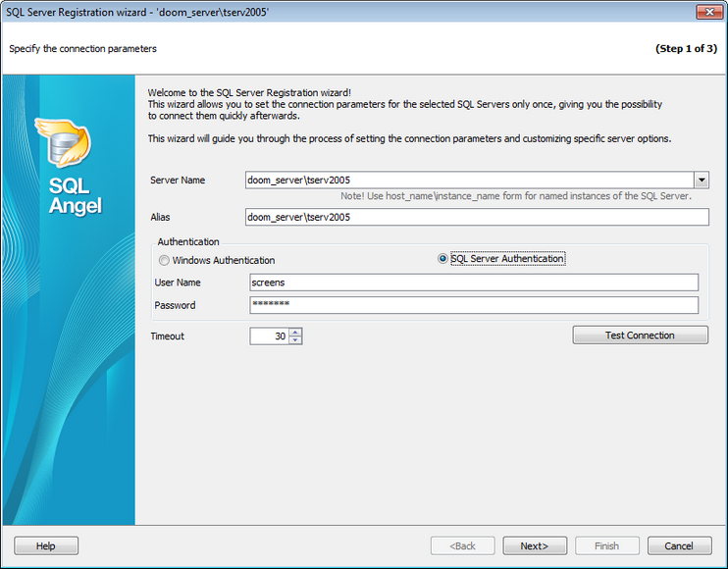Select SQL Server Authentication radio button
The image size is (728, 569).
pyautogui.click(x=442, y=259)
